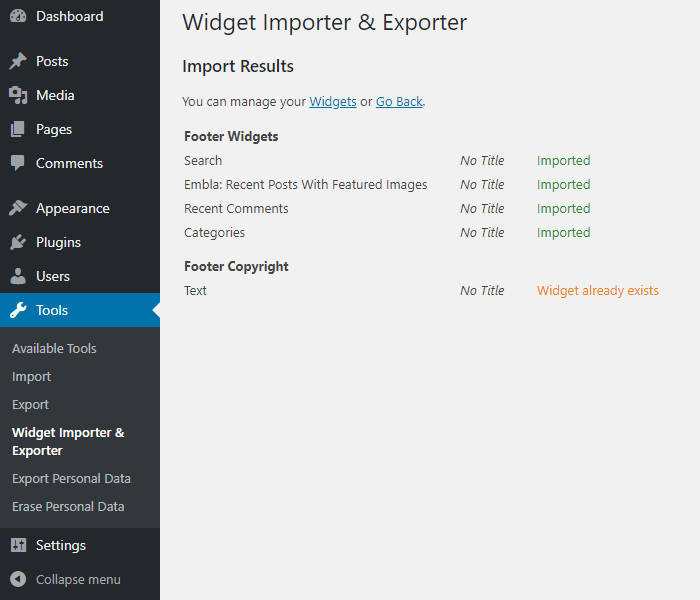Select Pages in the sidebar

[x=54, y=129]
